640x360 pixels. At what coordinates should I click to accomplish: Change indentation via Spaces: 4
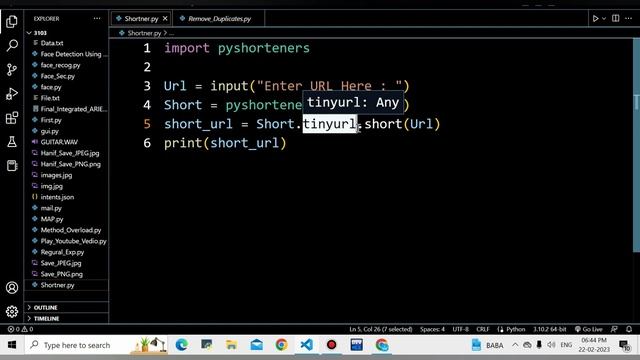pos(432,329)
